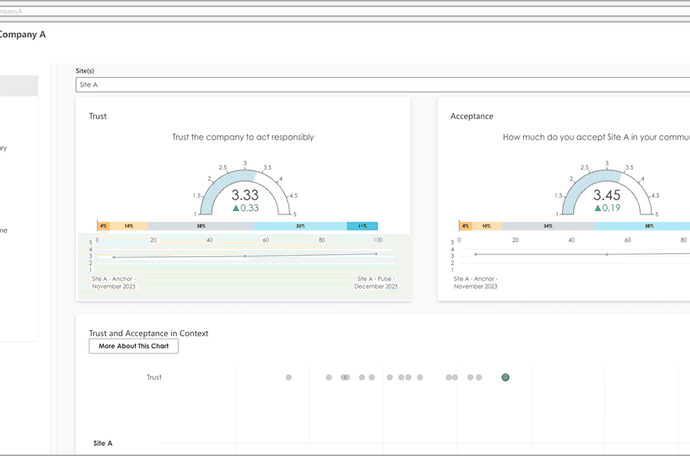Screen dimensions: 690x456
Task: Select the leftmost grey dot in Trust row
Action: [289, 378]
